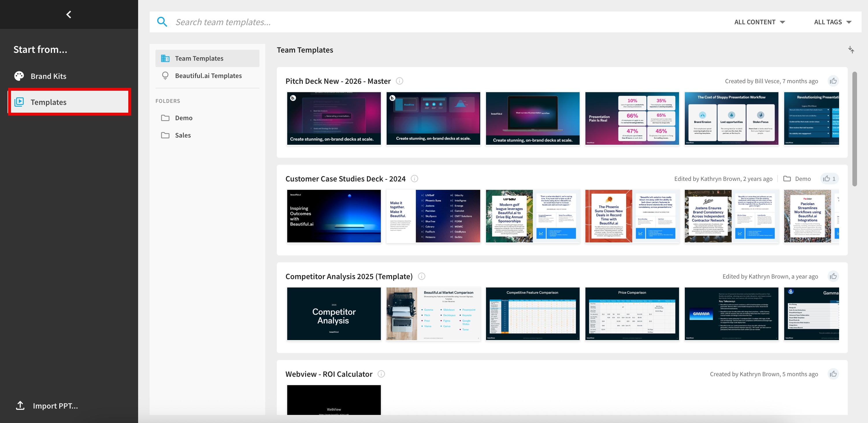Switch to Team Templates section
868x423 pixels.
[x=207, y=58]
